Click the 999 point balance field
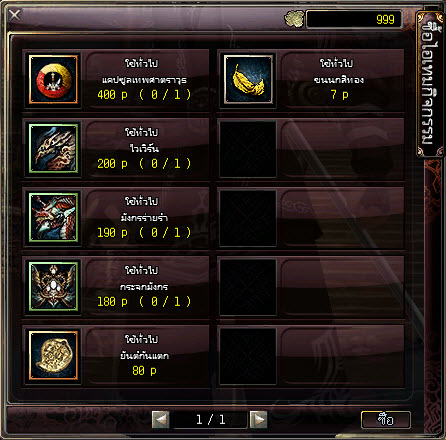 (x=354, y=19)
